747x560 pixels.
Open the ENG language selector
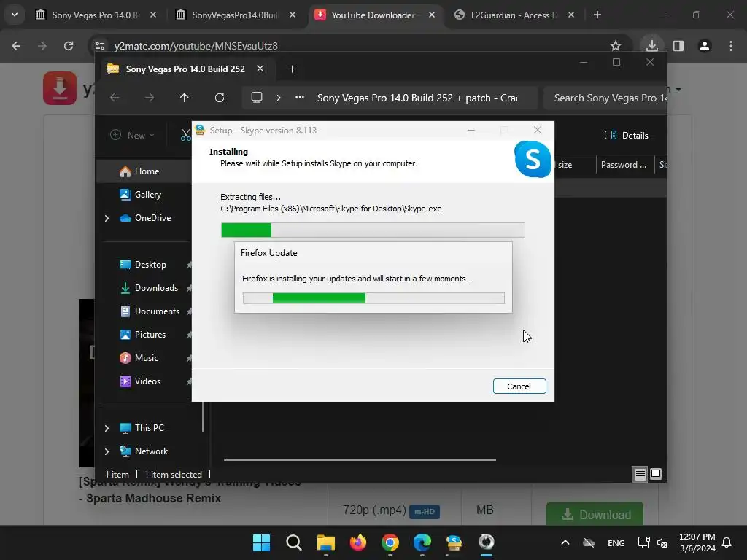[x=616, y=542]
